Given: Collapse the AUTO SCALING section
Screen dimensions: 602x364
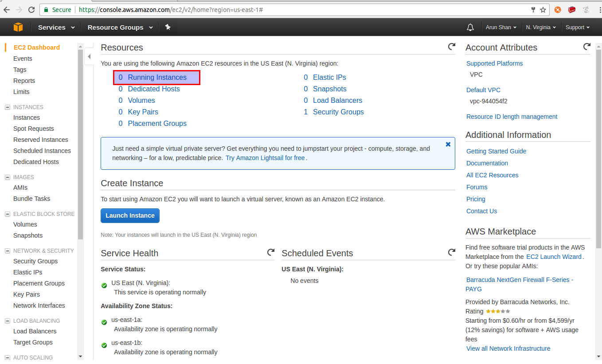Looking at the screenshot, I should (8, 358).
